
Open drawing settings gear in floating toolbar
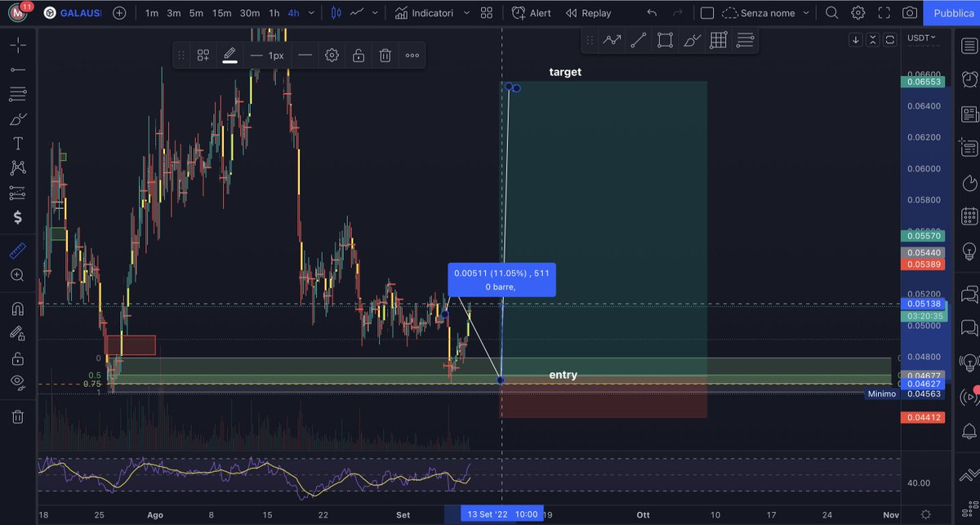point(332,56)
